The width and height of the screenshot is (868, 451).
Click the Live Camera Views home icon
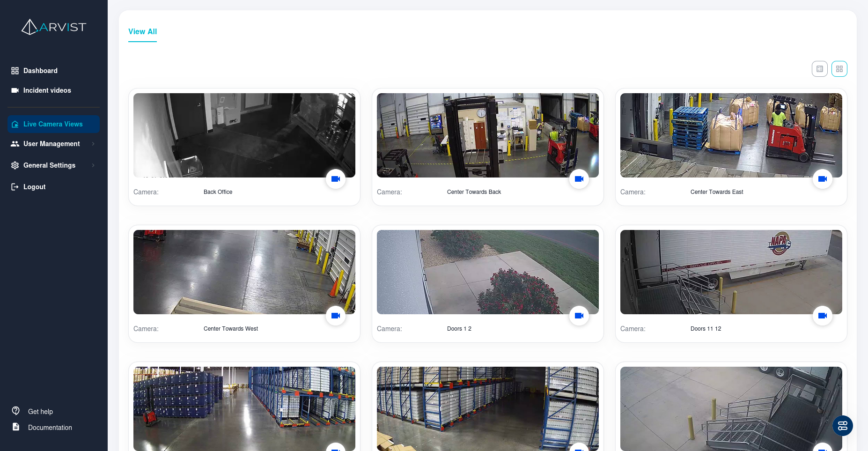pos(15,124)
